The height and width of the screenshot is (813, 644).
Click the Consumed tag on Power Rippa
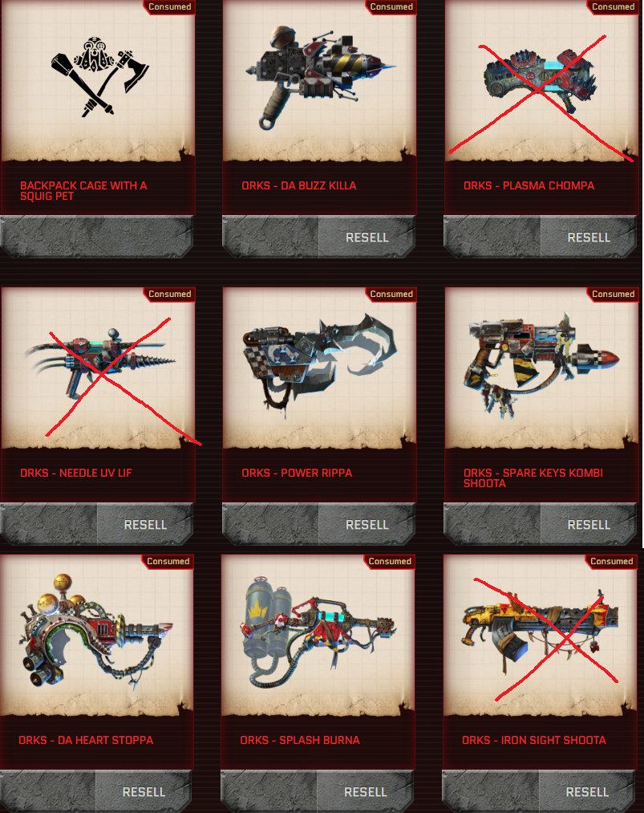click(x=391, y=294)
